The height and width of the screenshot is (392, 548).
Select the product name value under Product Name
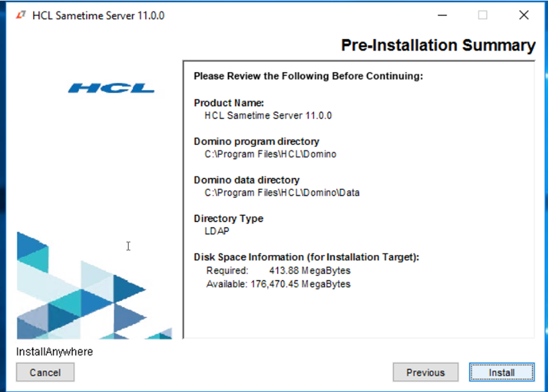(268, 115)
